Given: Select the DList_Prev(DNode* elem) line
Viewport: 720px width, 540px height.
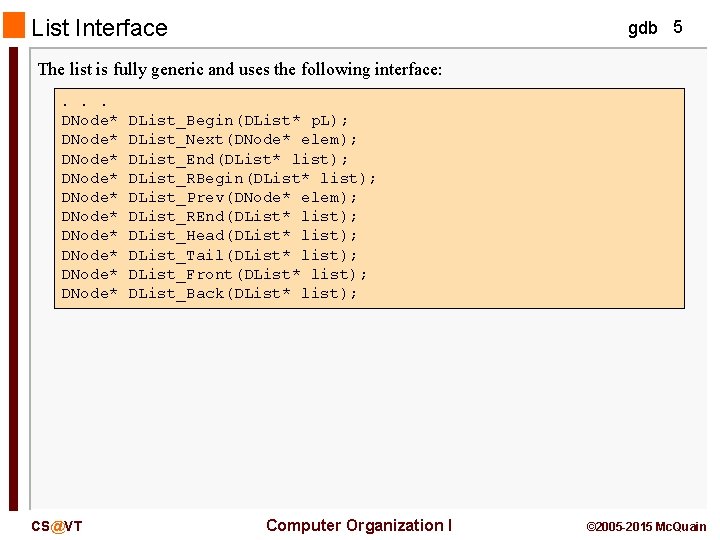Looking at the screenshot, I should point(209,197).
